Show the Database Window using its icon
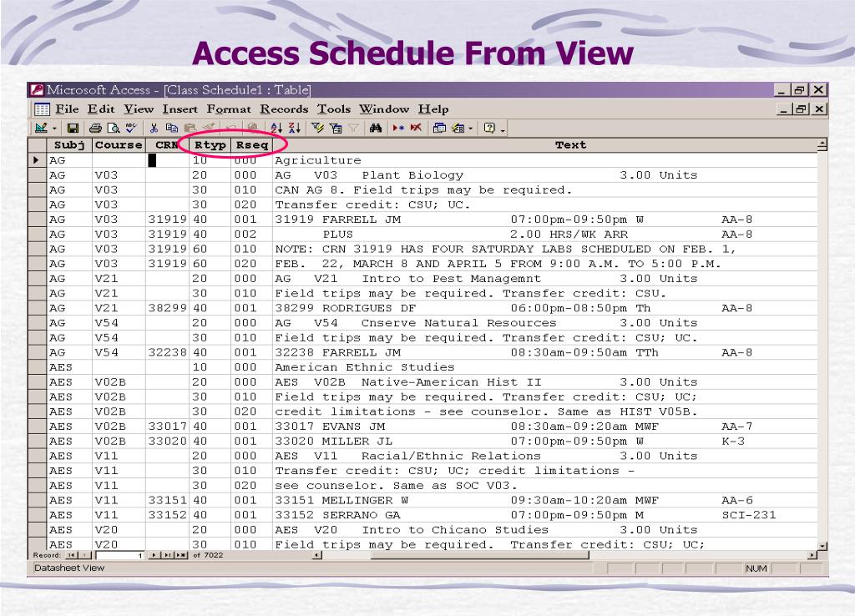Screen dimensions: 855x616 point(439,128)
